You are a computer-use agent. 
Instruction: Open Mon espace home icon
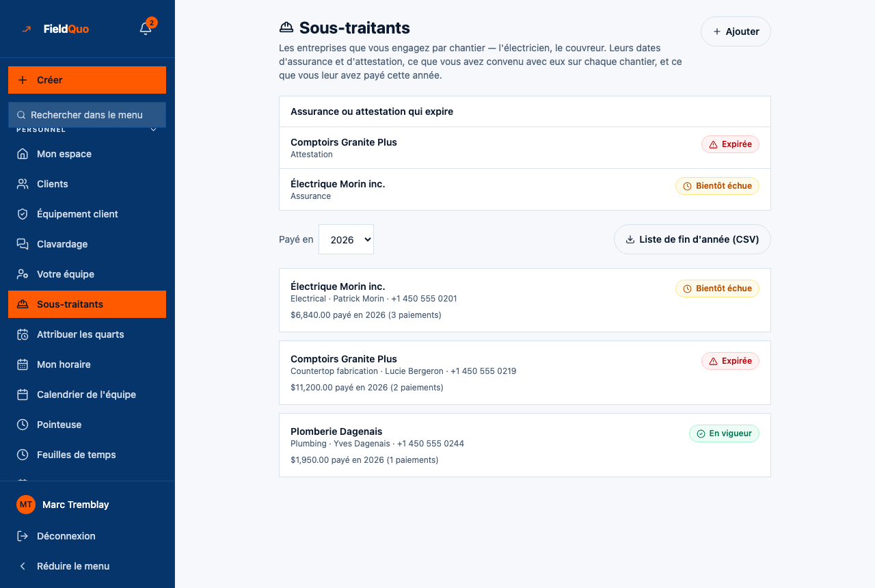point(23,154)
